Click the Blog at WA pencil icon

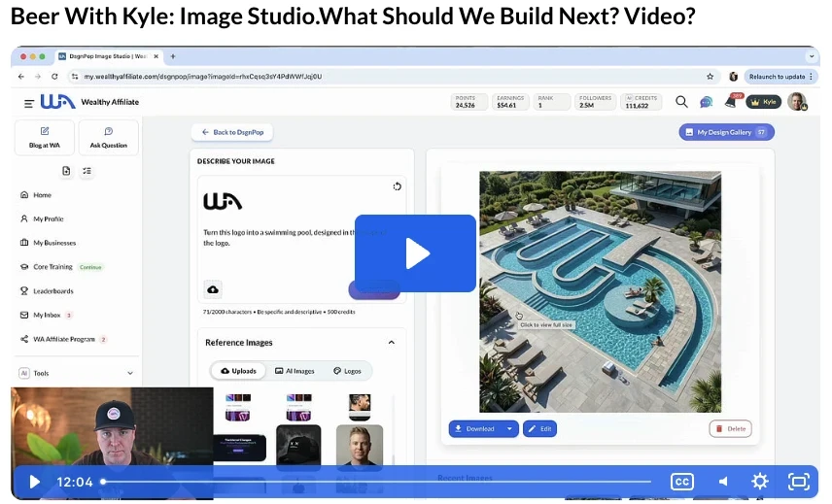(x=45, y=131)
